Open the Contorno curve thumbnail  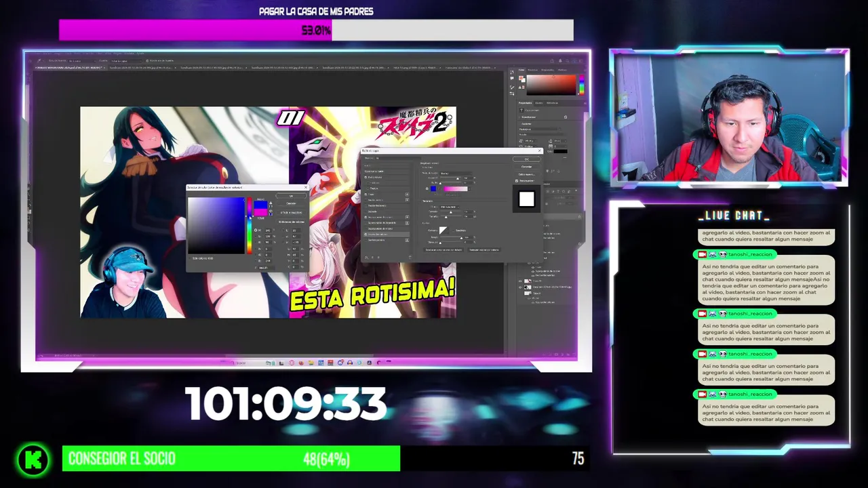pos(443,230)
